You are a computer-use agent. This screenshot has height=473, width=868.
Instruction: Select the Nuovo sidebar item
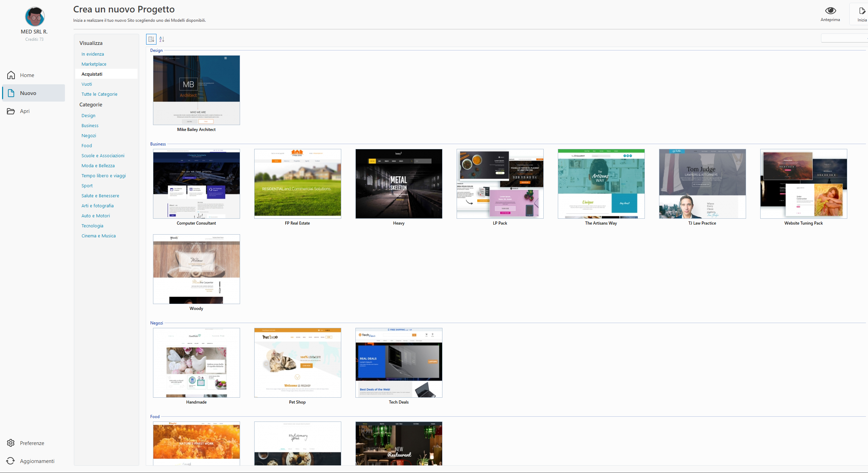pos(34,93)
